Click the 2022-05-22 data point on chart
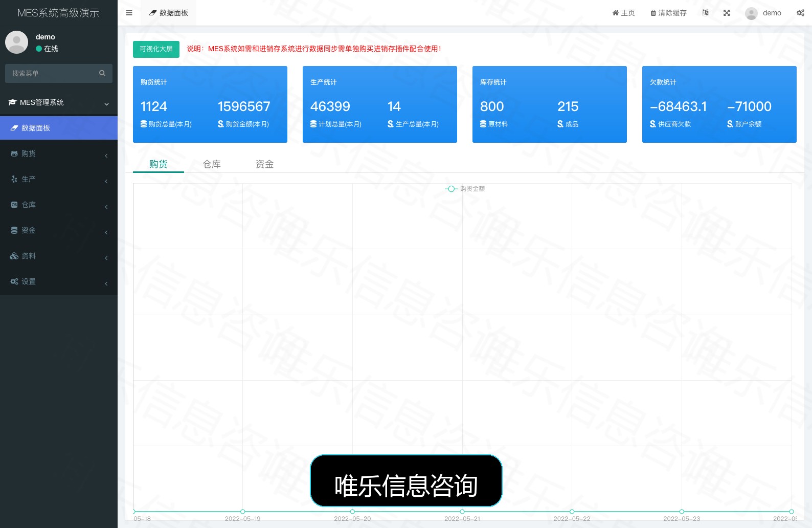This screenshot has width=812, height=528. [x=572, y=512]
